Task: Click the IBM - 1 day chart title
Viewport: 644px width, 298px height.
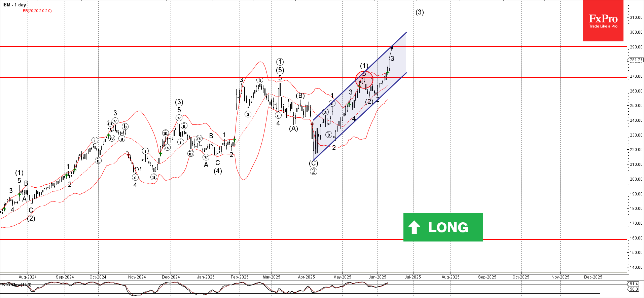Action: pos(14,5)
